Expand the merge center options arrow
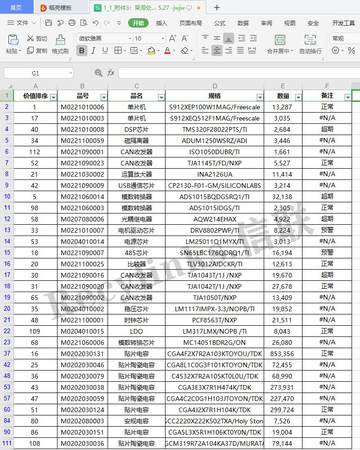 (x=292, y=51)
